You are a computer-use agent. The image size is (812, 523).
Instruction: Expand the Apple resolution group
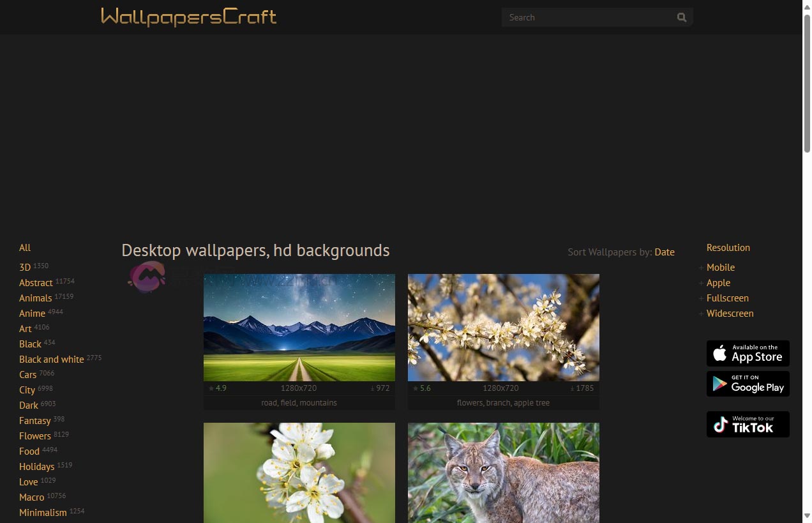(x=702, y=283)
